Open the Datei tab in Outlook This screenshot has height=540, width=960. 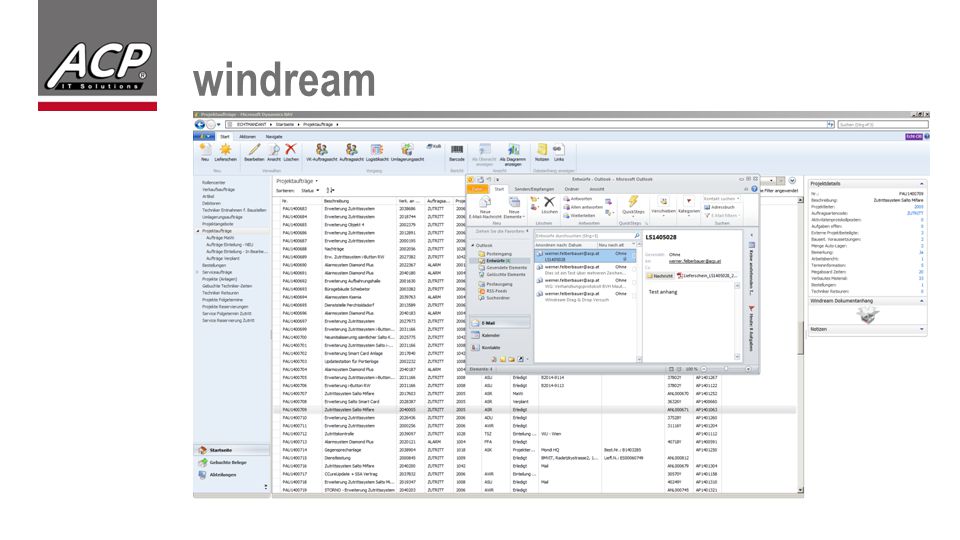tap(477, 189)
